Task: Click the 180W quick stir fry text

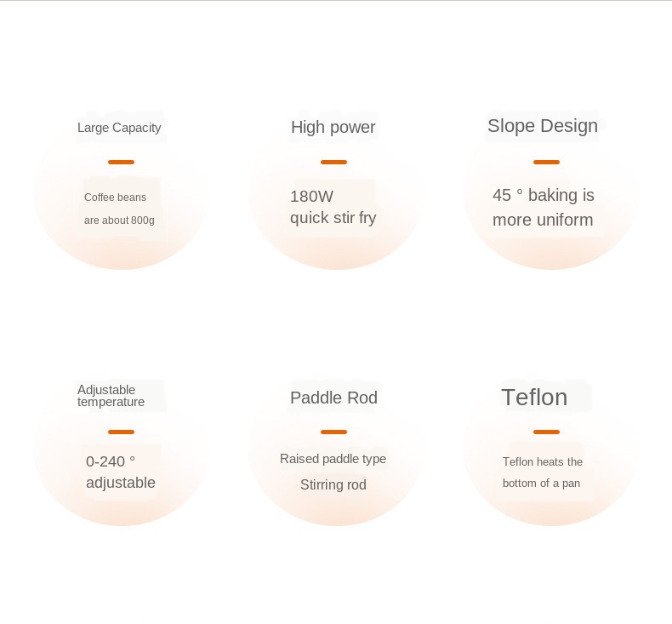Action: point(333,207)
